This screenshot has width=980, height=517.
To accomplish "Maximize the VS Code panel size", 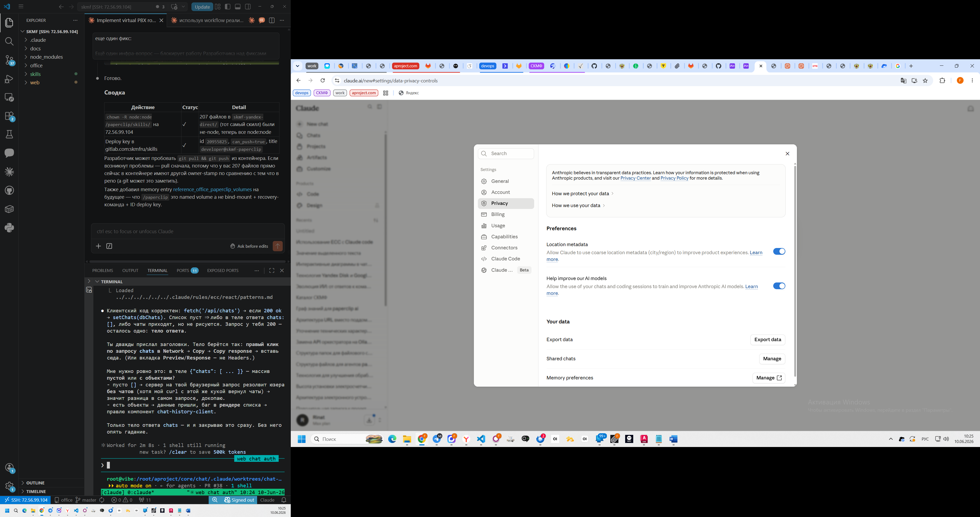I will click(272, 271).
